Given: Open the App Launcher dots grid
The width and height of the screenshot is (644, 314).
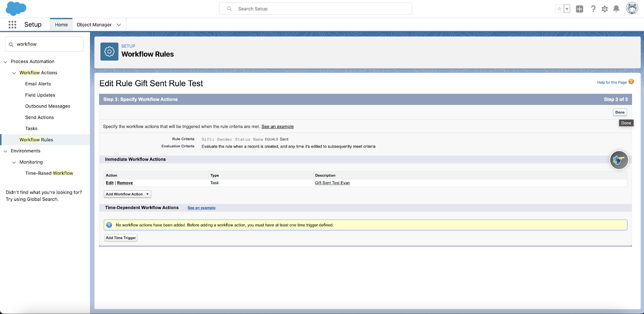Looking at the screenshot, I should pyautogui.click(x=12, y=25).
